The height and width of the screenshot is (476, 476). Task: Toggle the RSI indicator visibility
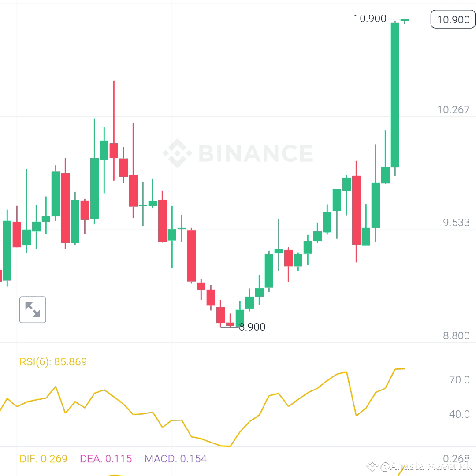coord(53,361)
